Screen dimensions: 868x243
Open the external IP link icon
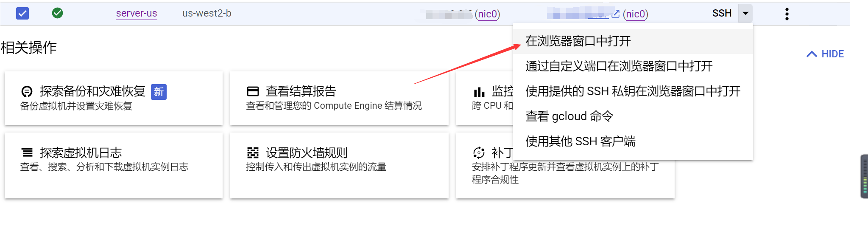(615, 14)
